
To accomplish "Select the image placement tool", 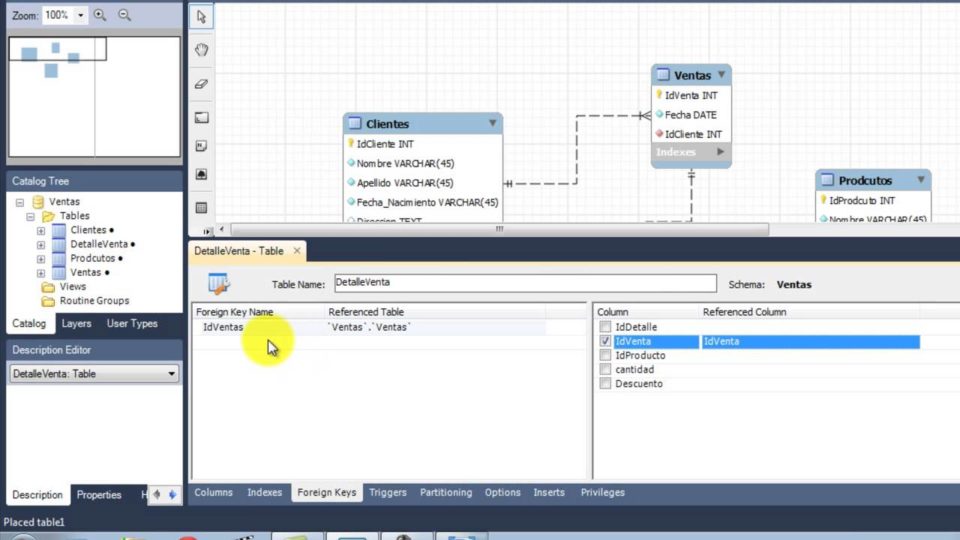I will click(x=201, y=175).
